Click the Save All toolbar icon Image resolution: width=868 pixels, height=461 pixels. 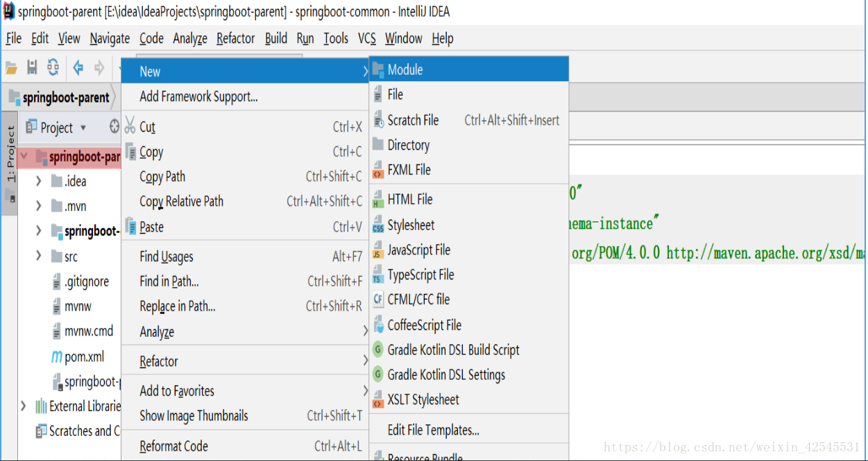[32, 67]
